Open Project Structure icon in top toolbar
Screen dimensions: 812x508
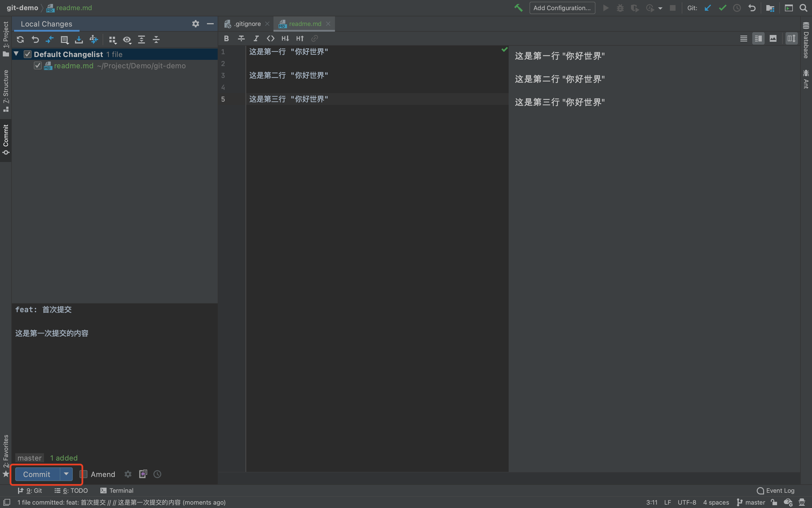[x=770, y=8]
